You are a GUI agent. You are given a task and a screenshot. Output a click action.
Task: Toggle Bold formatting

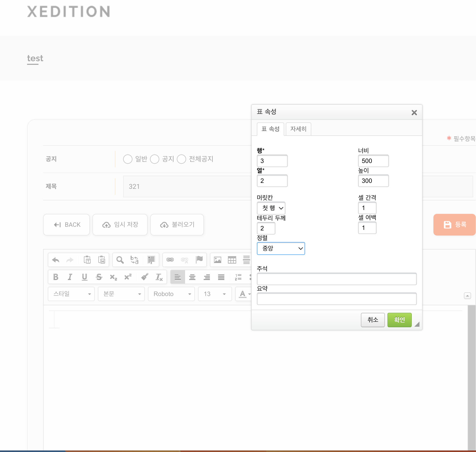click(x=55, y=277)
